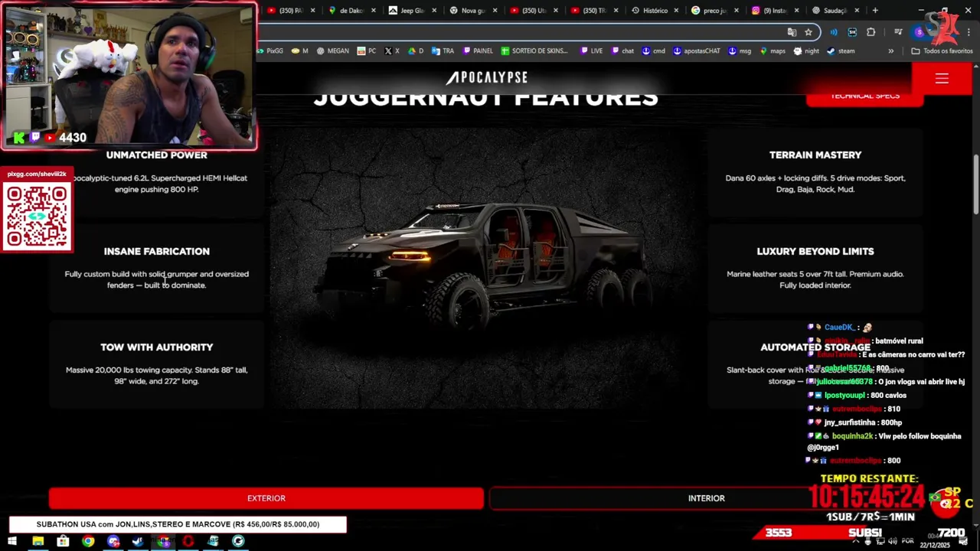980x551 pixels.
Task: Select the EXTERIOR view button
Action: [x=266, y=498]
